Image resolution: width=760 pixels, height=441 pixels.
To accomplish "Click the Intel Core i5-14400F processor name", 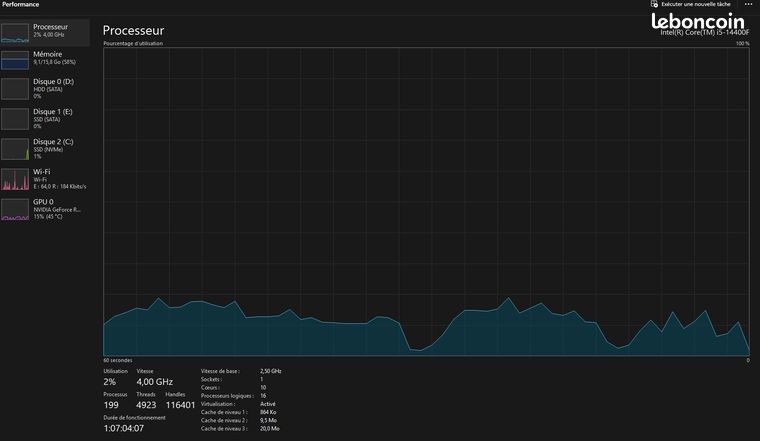I will (x=704, y=32).
